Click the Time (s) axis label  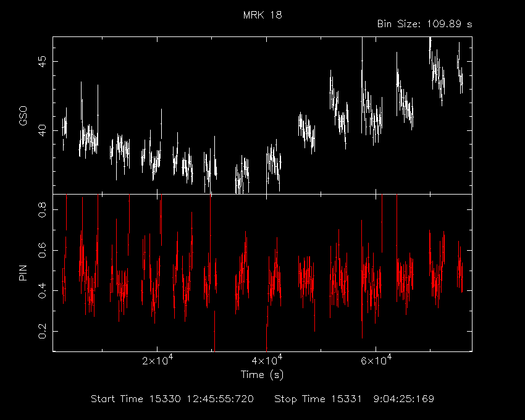(x=262, y=374)
